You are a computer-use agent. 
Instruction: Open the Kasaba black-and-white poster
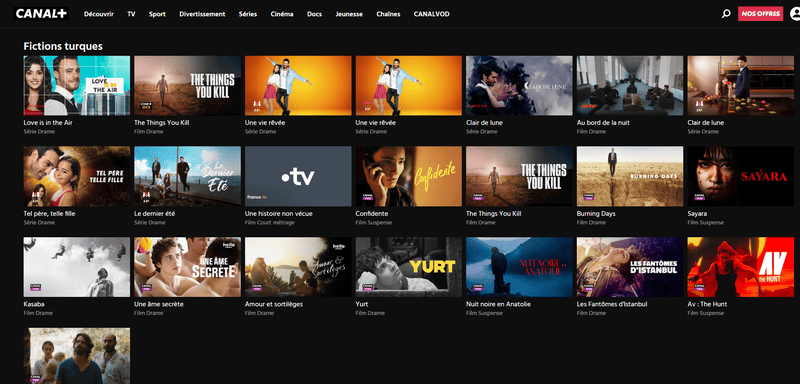[77, 267]
